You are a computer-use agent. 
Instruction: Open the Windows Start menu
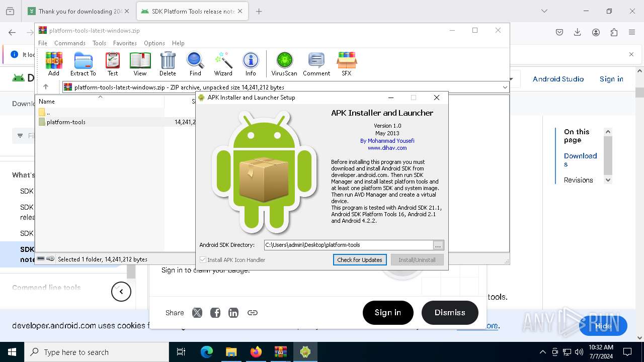(x=12, y=352)
